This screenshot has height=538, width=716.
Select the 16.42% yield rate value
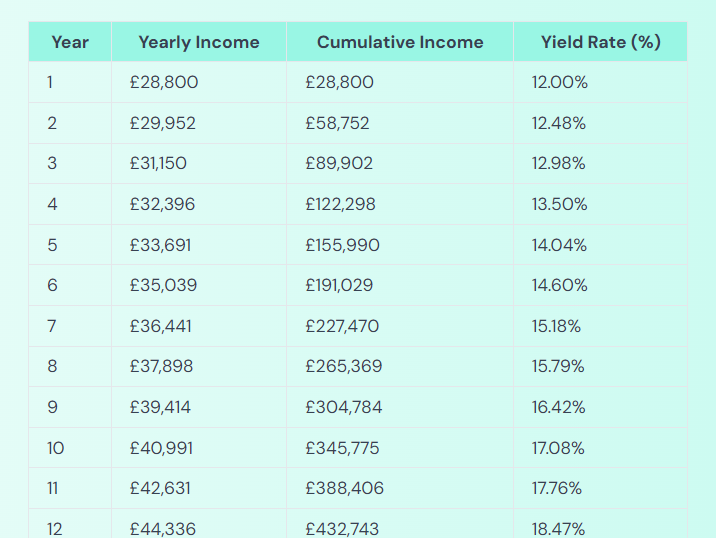(x=559, y=407)
